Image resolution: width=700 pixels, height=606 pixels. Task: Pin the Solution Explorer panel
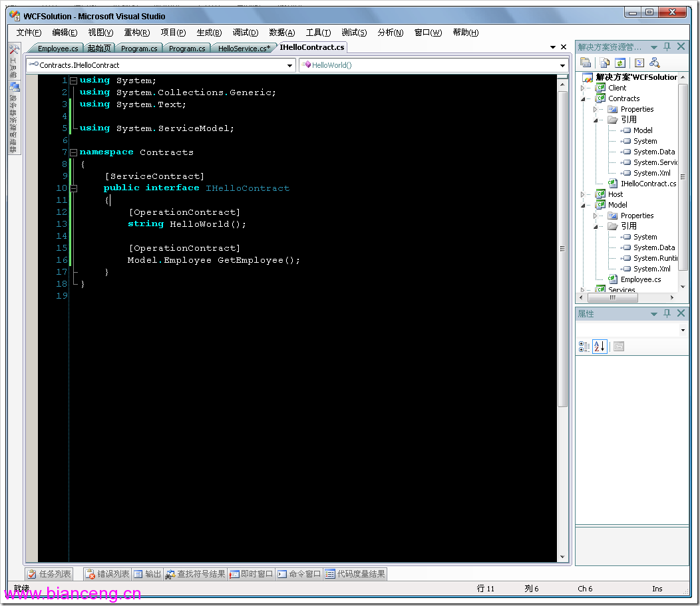coord(667,47)
